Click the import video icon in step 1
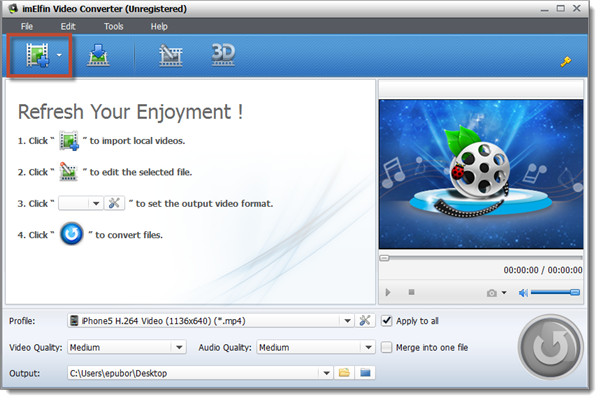 pos(69,141)
